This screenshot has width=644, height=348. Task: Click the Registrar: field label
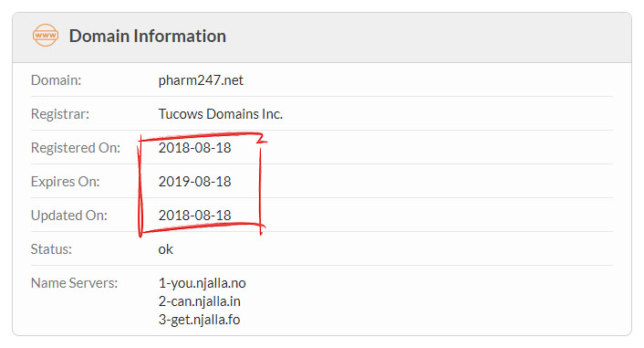(x=60, y=113)
